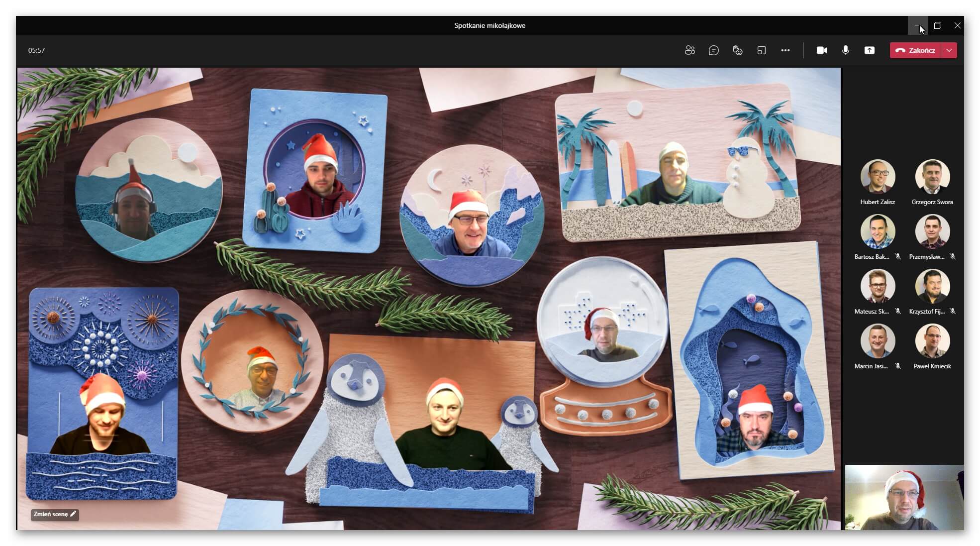This screenshot has width=980, height=546.
Task: Click the breakout rooms icon
Action: [761, 50]
